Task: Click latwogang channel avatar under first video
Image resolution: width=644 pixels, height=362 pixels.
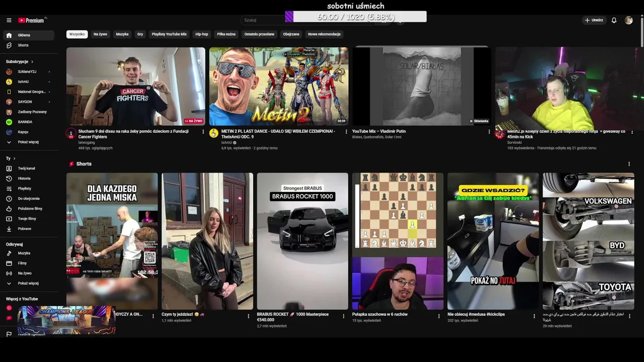Action: coord(71,133)
